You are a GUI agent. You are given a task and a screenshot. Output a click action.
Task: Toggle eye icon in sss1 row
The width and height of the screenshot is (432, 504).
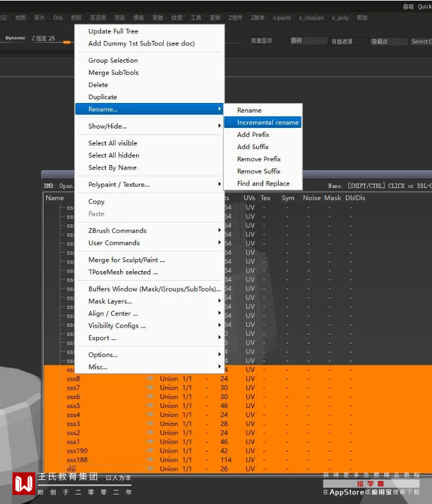pos(150,442)
